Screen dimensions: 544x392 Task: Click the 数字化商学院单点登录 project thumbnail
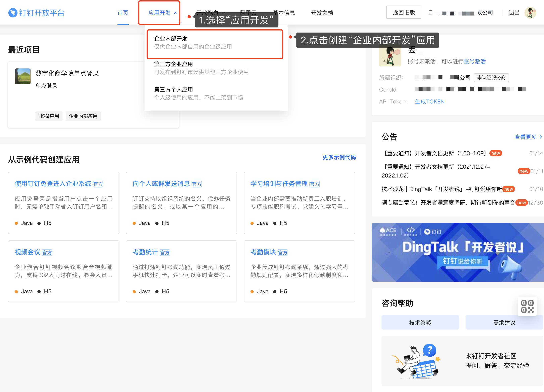(23, 76)
